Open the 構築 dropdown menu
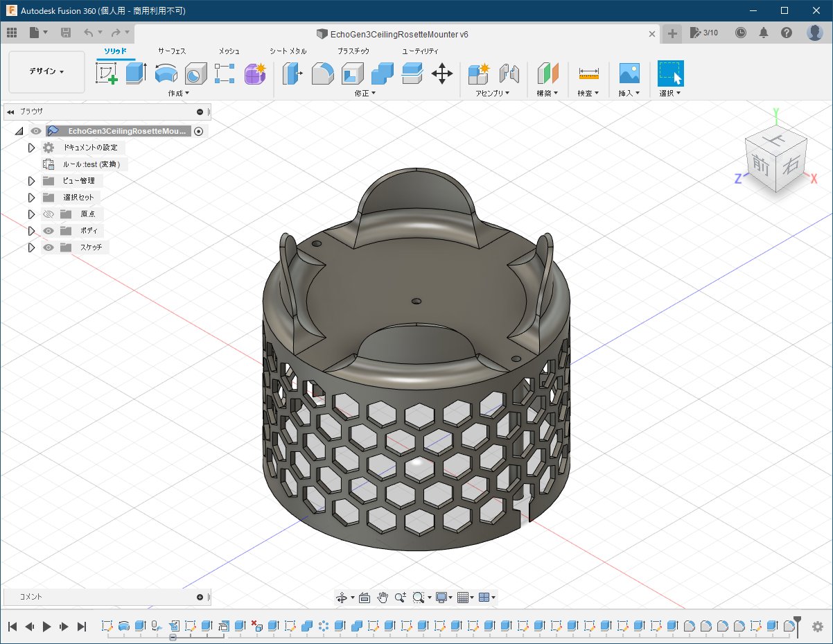The width and height of the screenshot is (833, 644). point(547,93)
